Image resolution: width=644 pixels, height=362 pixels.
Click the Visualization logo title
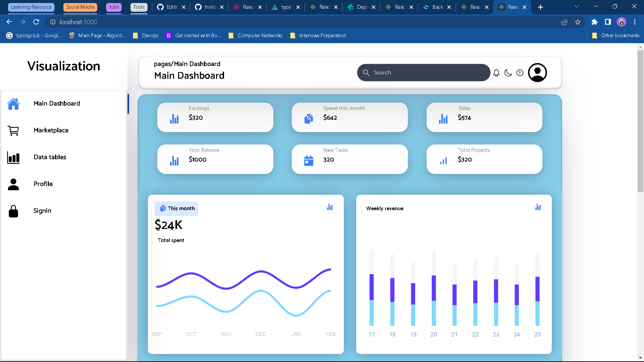pos(64,66)
